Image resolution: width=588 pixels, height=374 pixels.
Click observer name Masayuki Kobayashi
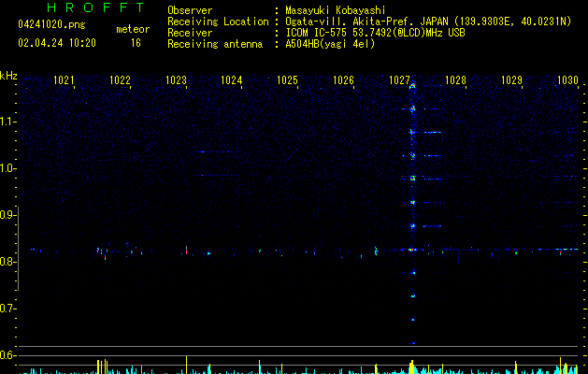[x=336, y=10]
